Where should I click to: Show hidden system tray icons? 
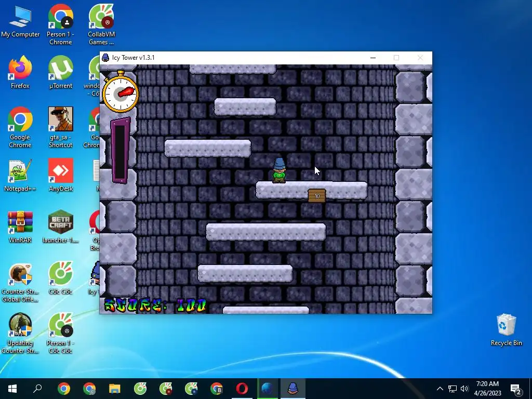click(x=440, y=389)
